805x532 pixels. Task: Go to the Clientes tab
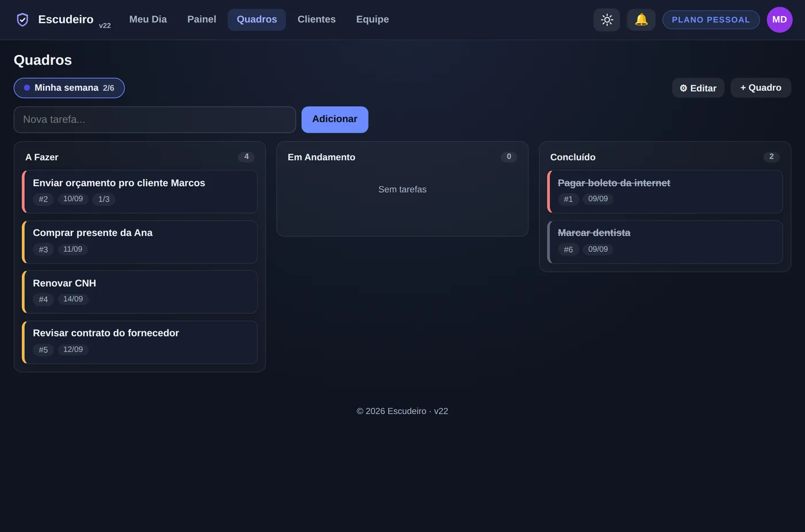point(317,20)
